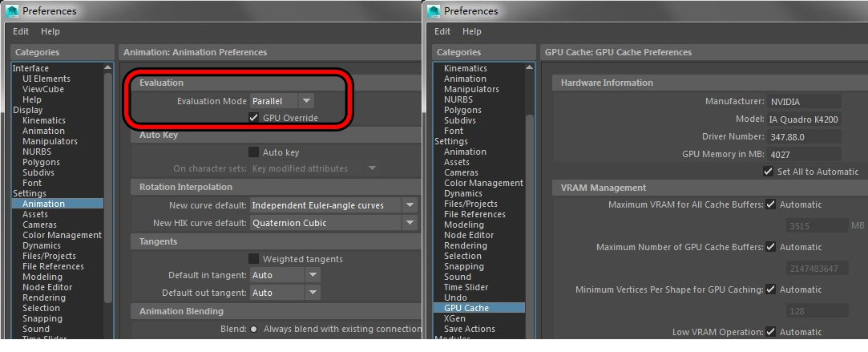Click scroll up arrow in left Categories list
Screen dimensions: 868x352
[108, 67]
